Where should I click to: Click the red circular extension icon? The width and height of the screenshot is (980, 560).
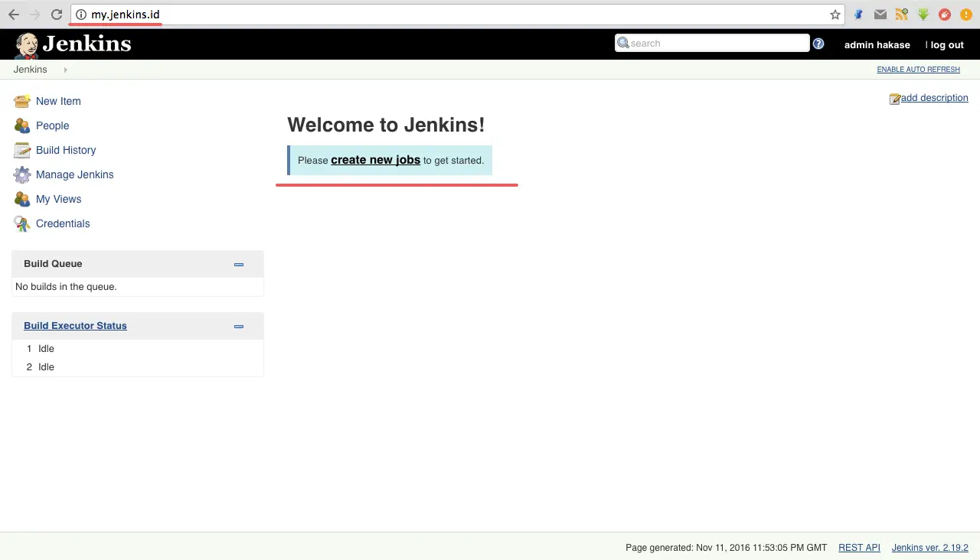945,15
